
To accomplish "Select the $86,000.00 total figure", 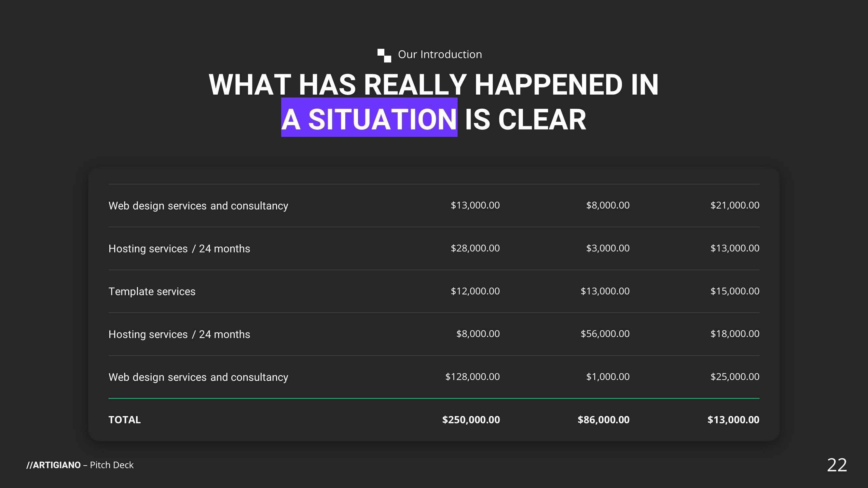I will (x=603, y=420).
